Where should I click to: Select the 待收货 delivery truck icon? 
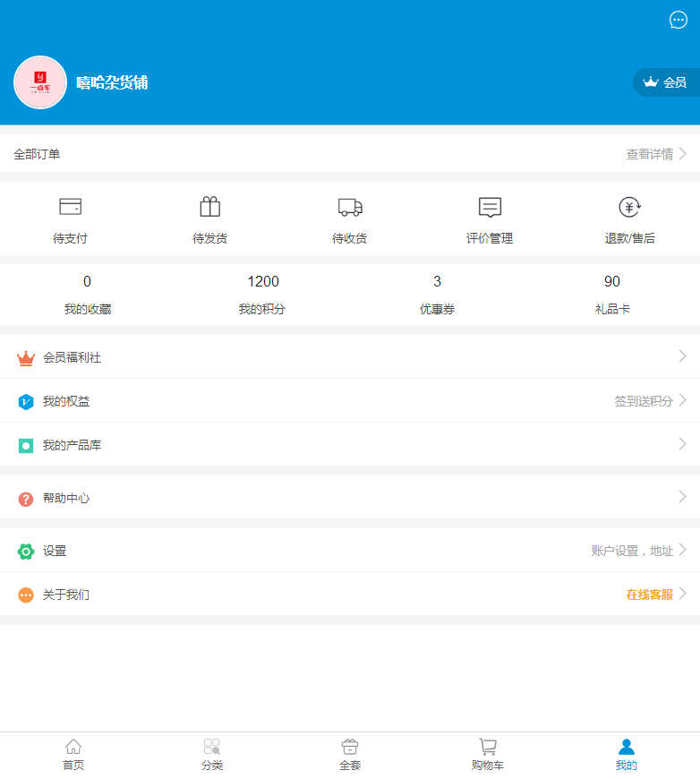point(350,207)
